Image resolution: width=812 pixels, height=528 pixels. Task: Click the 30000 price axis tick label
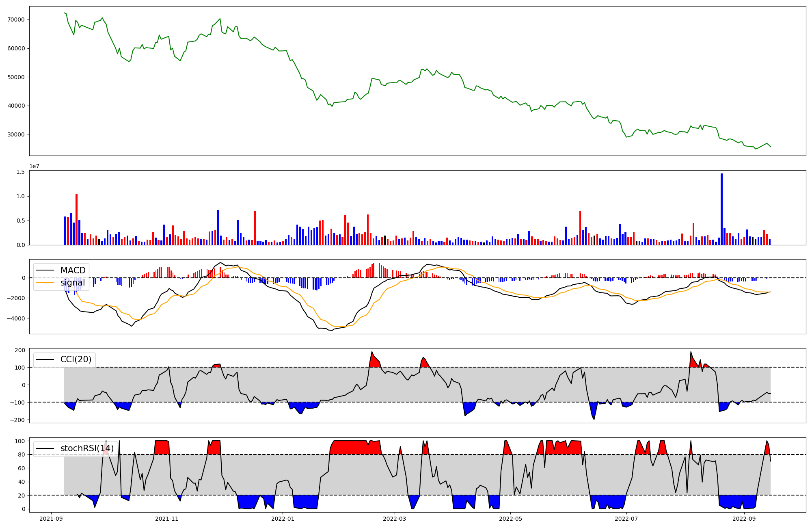(x=16, y=134)
